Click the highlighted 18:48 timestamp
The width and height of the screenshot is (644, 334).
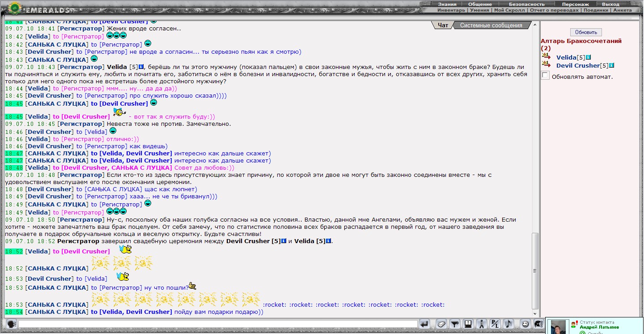click(x=14, y=167)
